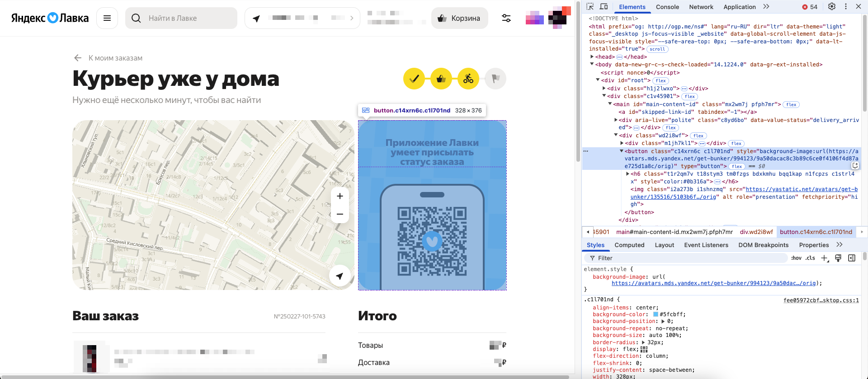The height and width of the screenshot is (379, 868).
Task: Click the courier on bicycle step icon
Action: 468,79
